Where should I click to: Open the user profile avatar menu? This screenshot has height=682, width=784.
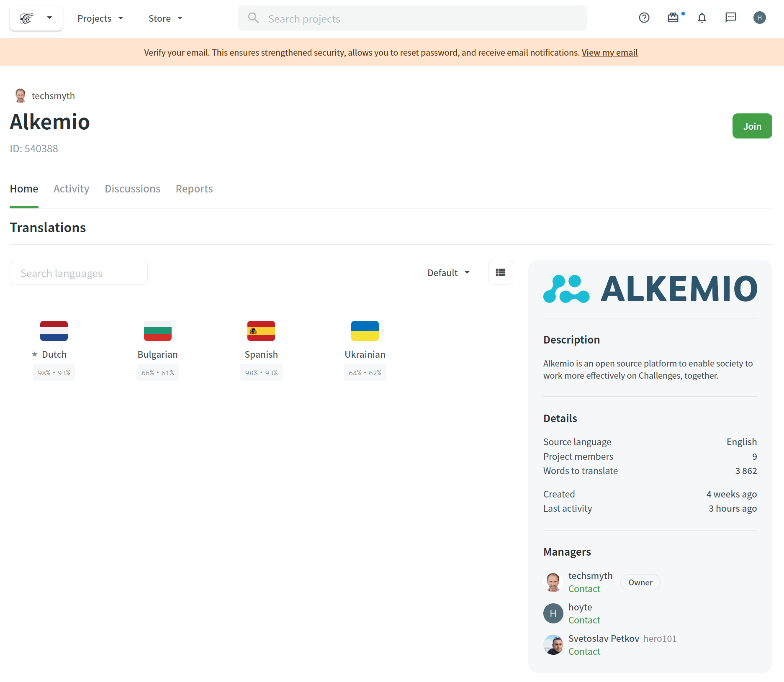click(759, 18)
